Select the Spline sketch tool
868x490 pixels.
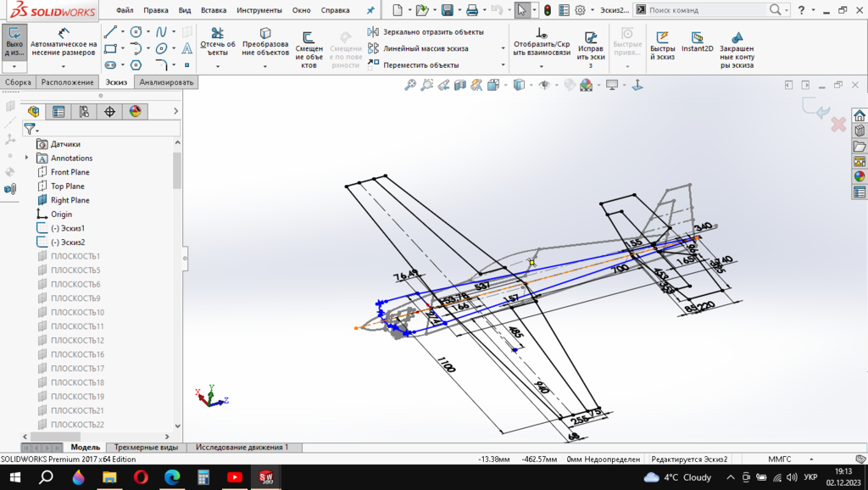pos(160,32)
